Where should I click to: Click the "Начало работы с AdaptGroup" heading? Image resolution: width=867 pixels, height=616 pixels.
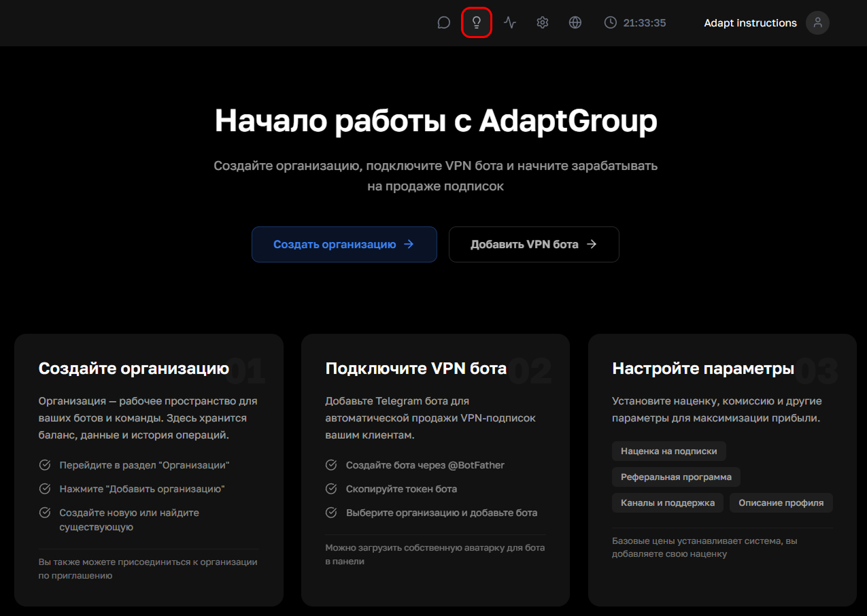[x=436, y=122]
